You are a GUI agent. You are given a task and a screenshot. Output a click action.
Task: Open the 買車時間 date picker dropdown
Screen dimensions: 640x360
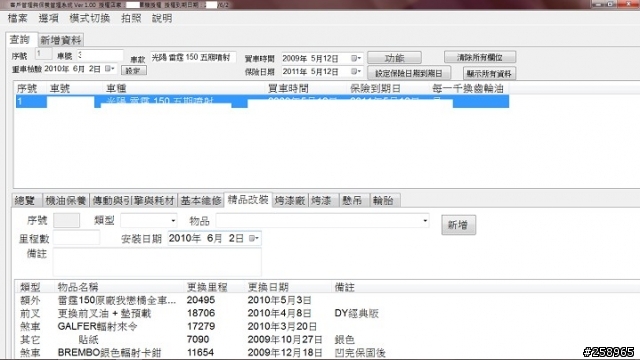[356, 58]
